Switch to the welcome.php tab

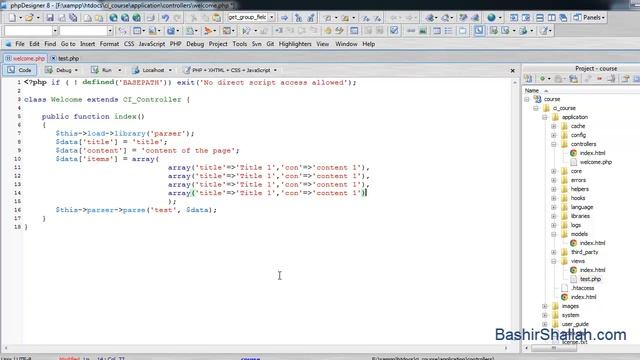click(x=25, y=58)
